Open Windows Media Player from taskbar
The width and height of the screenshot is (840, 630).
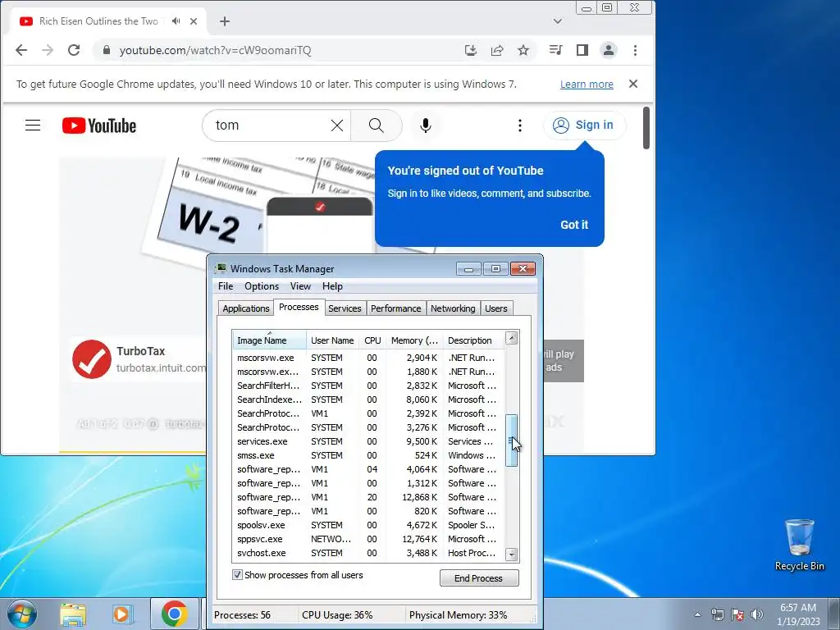[x=121, y=614]
